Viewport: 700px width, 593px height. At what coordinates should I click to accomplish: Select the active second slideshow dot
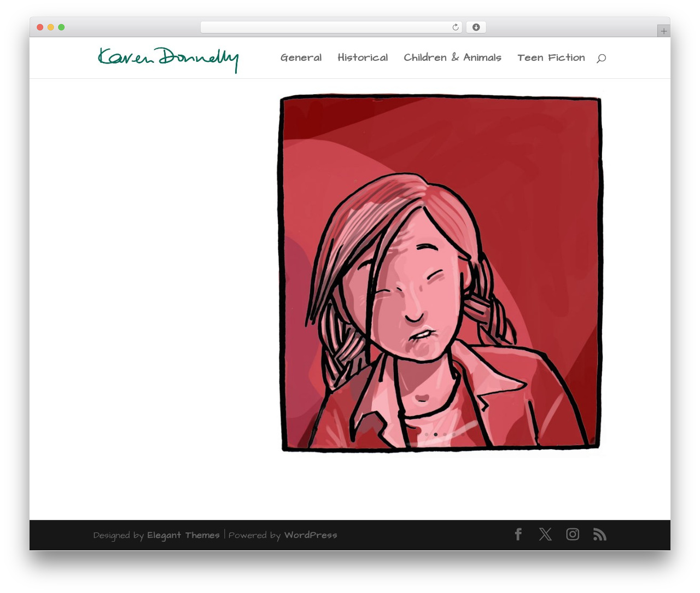(436, 434)
